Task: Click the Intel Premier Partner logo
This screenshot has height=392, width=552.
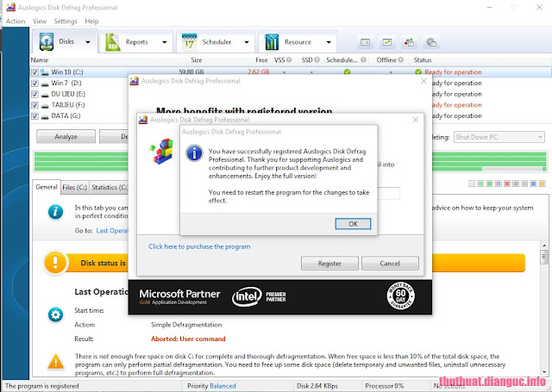Action: 259,296
